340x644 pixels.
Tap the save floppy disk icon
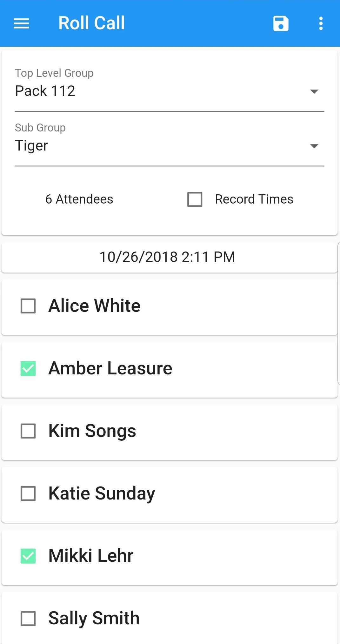[x=281, y=23]
